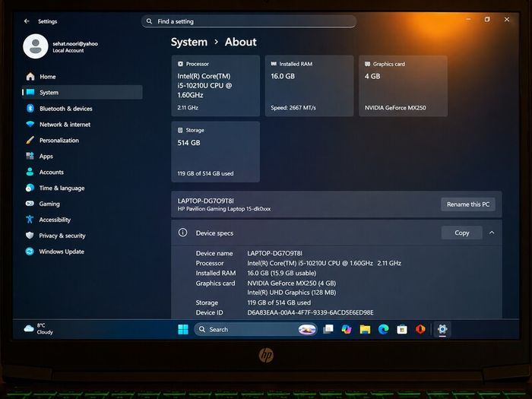Launch Microsoft Edge from taskbar

click(x=383, y=329)
